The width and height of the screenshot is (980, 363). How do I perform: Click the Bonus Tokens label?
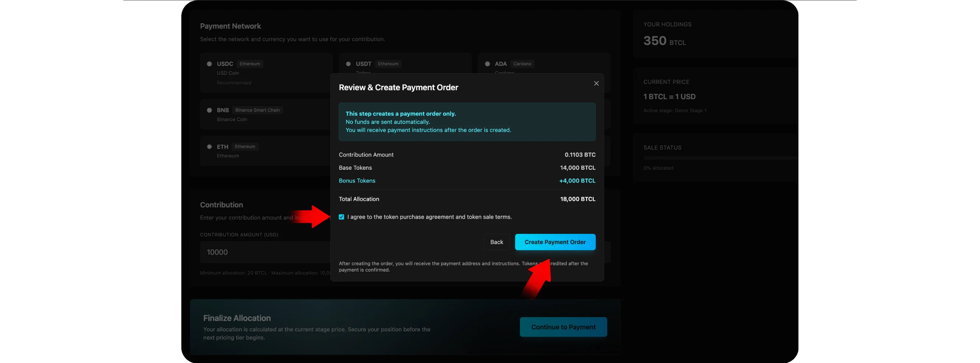pos(357,180)
